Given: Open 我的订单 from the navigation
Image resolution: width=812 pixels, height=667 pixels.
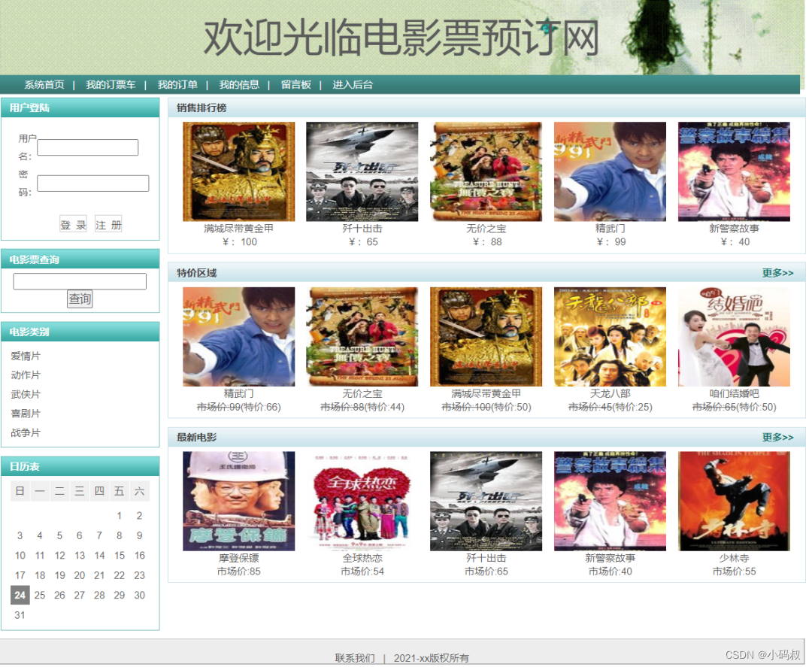Looking at the screenshot, I should tap(177, 85).
